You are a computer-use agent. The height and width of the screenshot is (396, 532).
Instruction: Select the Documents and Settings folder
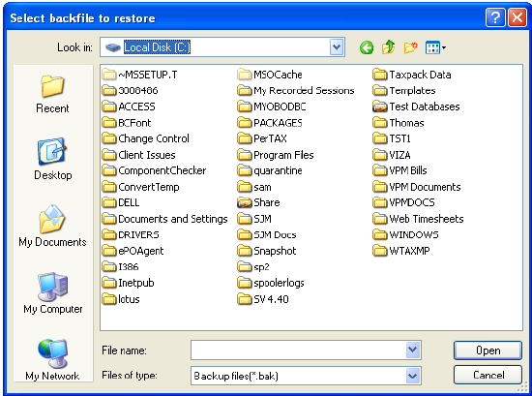(164, 219)
